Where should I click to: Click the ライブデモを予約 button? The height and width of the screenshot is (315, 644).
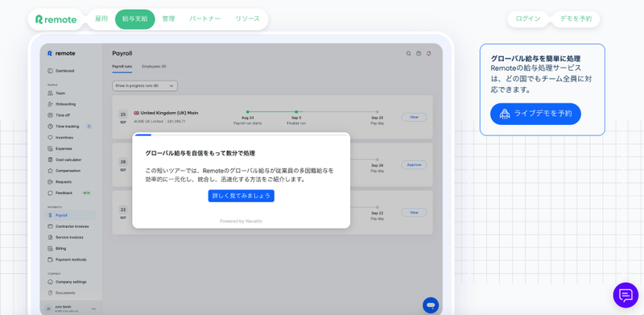pos(535,114)
